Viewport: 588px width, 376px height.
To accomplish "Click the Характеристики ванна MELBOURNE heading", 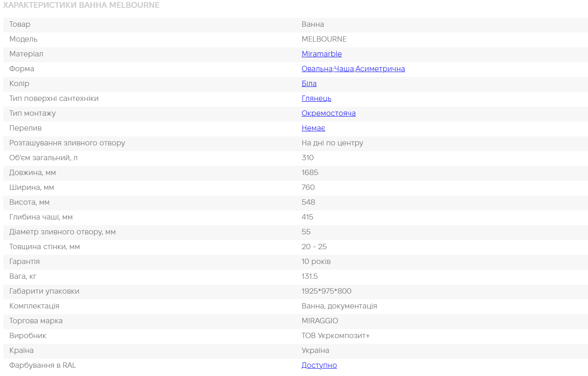I will [81, 5].
